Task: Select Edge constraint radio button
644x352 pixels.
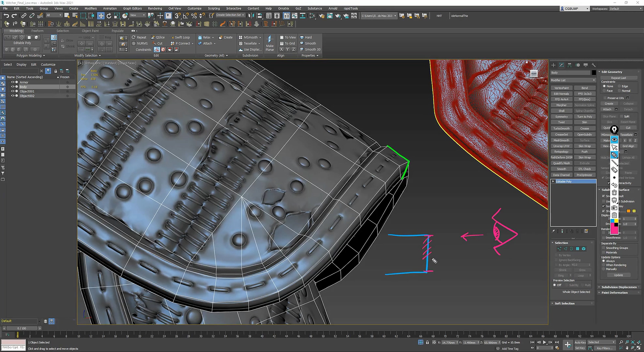Action: tap(619, 86)
